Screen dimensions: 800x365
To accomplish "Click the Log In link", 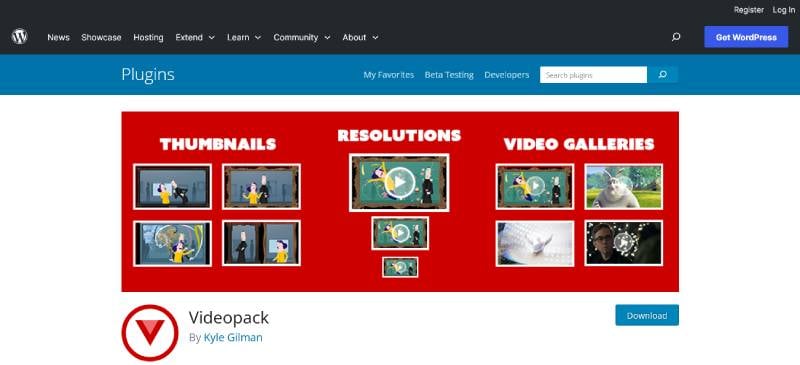I will coord(783,10).
